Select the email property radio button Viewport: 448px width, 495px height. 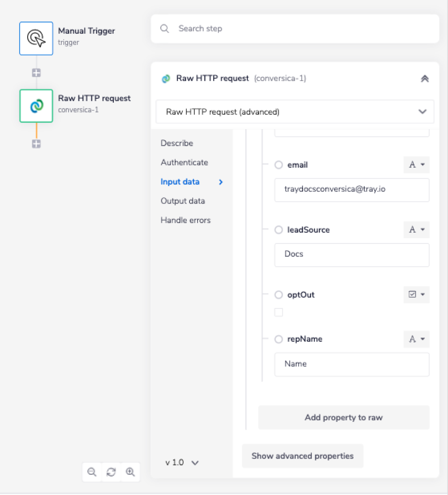click(279, 165)
